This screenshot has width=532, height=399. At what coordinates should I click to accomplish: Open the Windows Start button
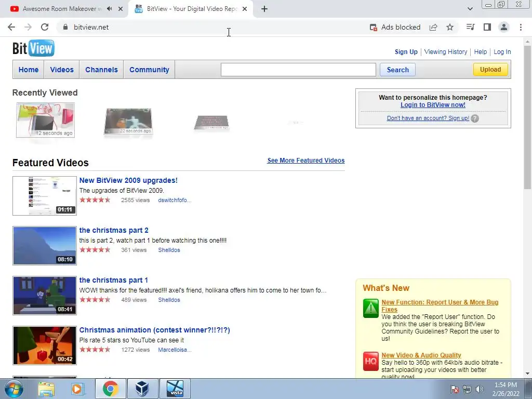pos(14,389)
